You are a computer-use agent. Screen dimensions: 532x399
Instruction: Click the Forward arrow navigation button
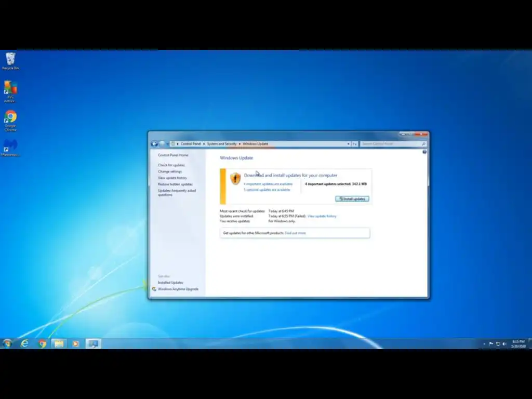162,144
